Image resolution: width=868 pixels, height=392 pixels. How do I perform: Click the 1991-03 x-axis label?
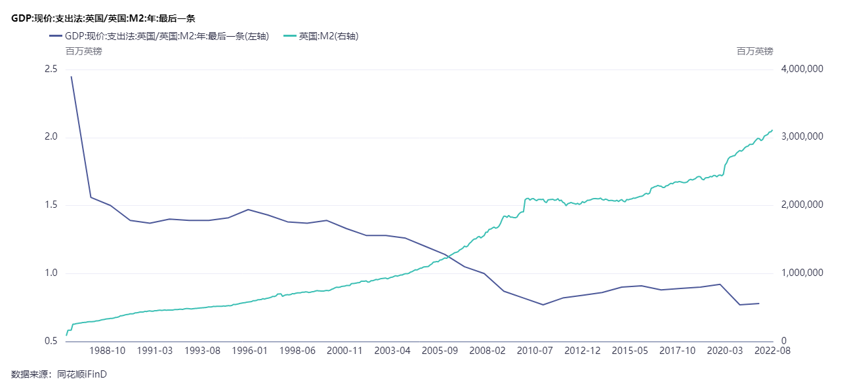pyautogui.click(x=155, y=351)
